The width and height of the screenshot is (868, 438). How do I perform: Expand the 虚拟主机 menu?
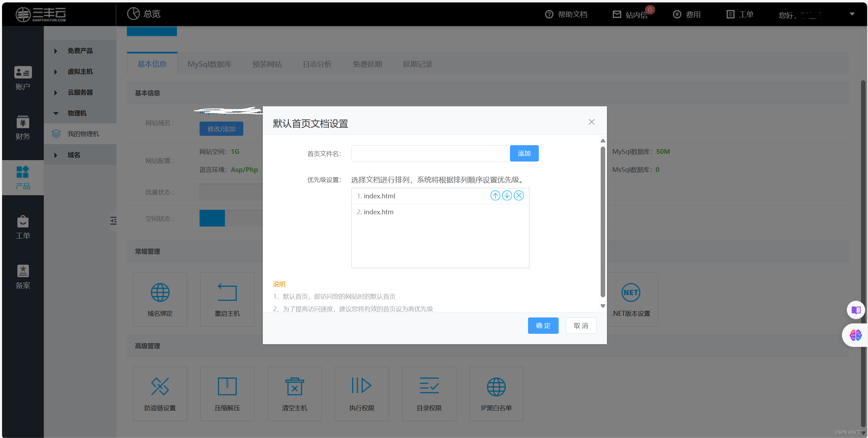coord(80,72)
